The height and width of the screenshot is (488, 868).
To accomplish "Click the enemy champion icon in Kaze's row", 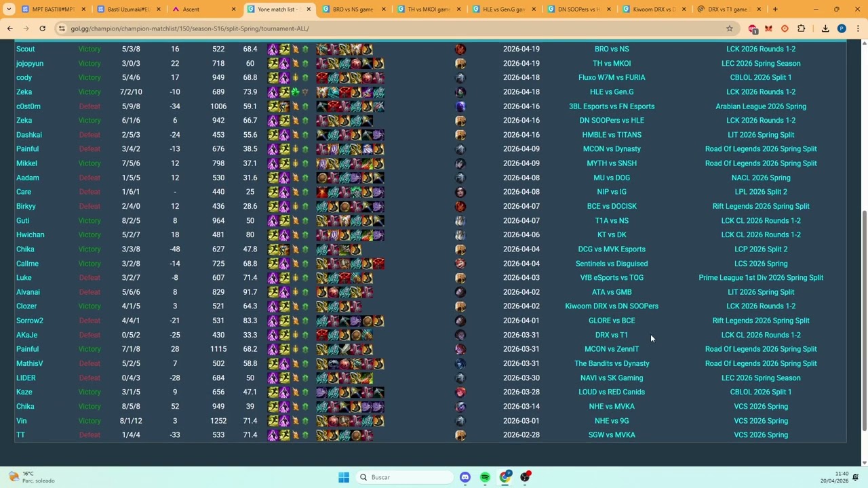I will pyautogui.click(x=460, y=392).
